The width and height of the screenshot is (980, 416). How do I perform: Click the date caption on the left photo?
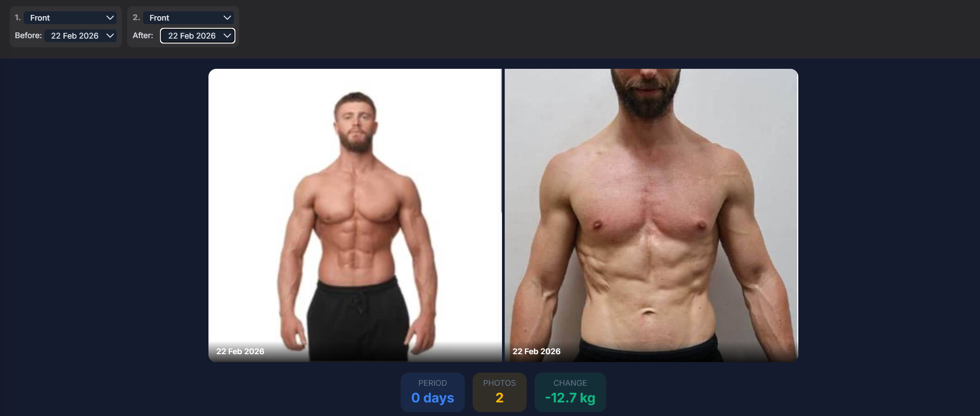[240, 352]
